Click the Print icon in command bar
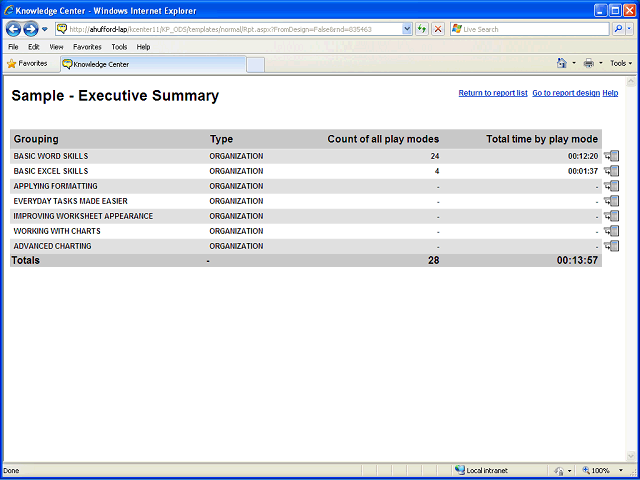Screen dimensions: 640x480 click(589, 63)
